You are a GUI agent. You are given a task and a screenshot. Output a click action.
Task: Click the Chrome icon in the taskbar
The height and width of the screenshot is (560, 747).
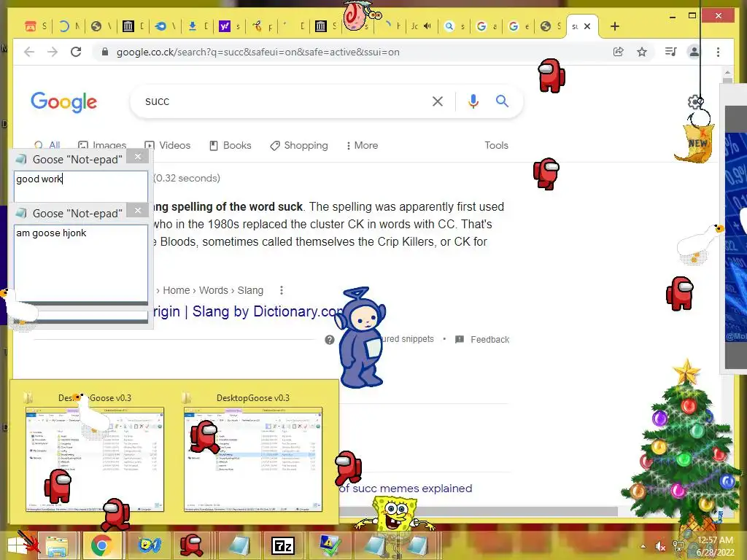[101, 545]
